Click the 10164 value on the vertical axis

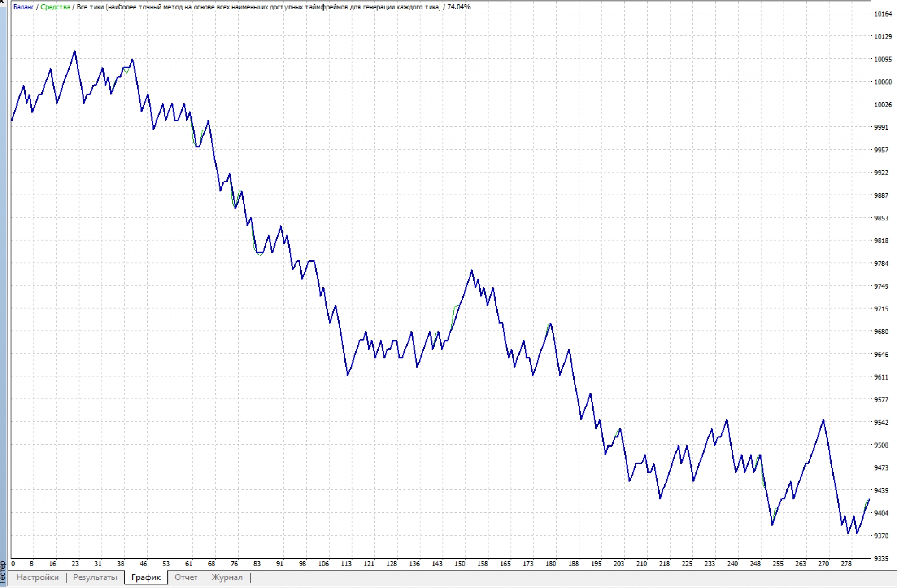point(883,14)
